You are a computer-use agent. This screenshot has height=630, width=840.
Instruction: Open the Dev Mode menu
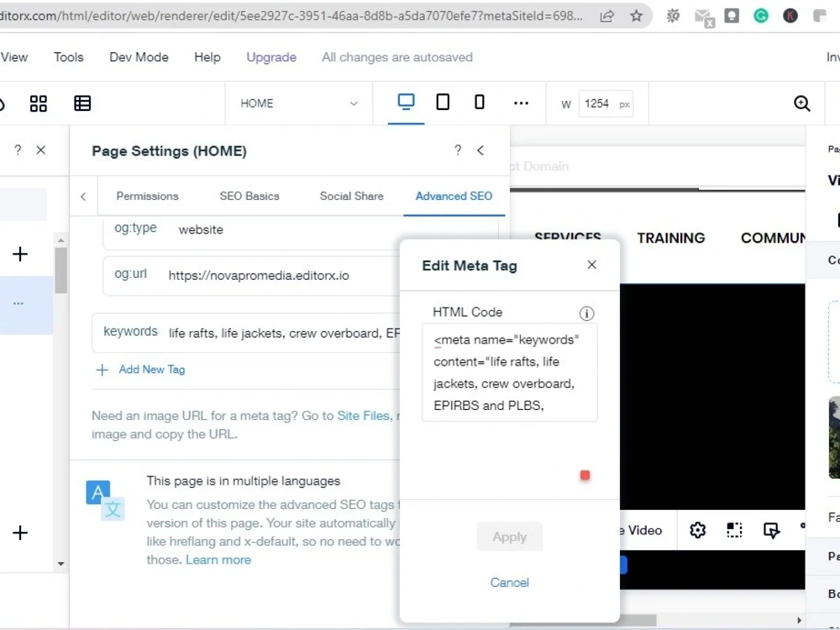click(x=139, y=57)
